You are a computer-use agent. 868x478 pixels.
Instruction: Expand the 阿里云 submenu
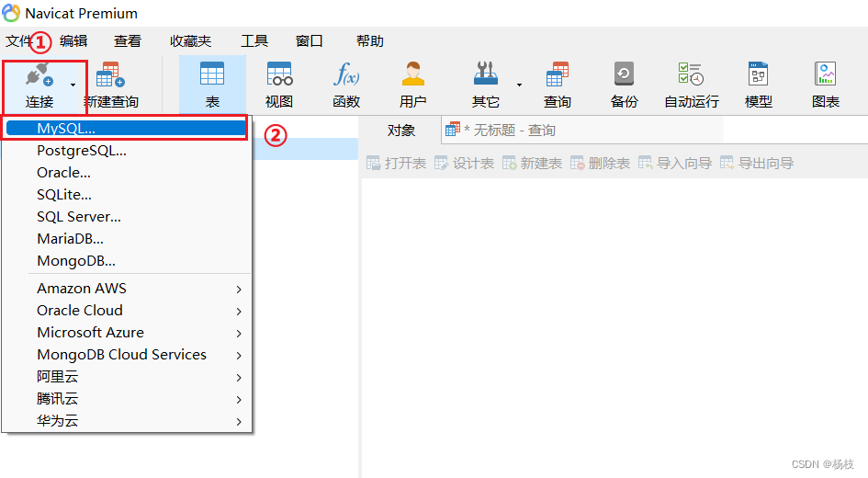[x=126, y=377]
